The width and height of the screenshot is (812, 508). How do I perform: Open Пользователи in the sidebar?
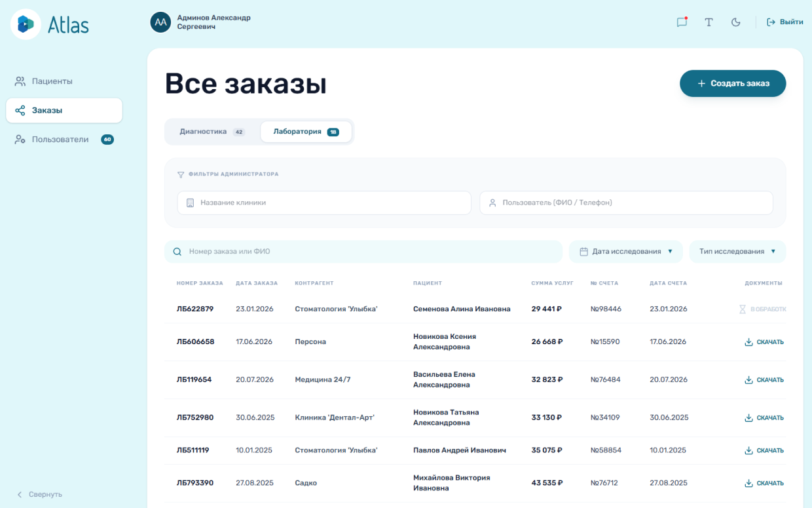(64, 140)
